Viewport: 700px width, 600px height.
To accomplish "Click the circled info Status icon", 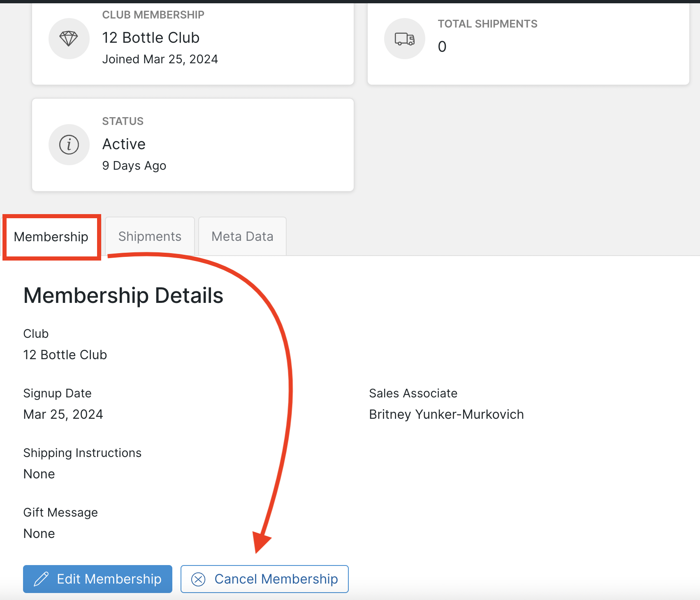I will pyautogui.click(x=69, y=145).
